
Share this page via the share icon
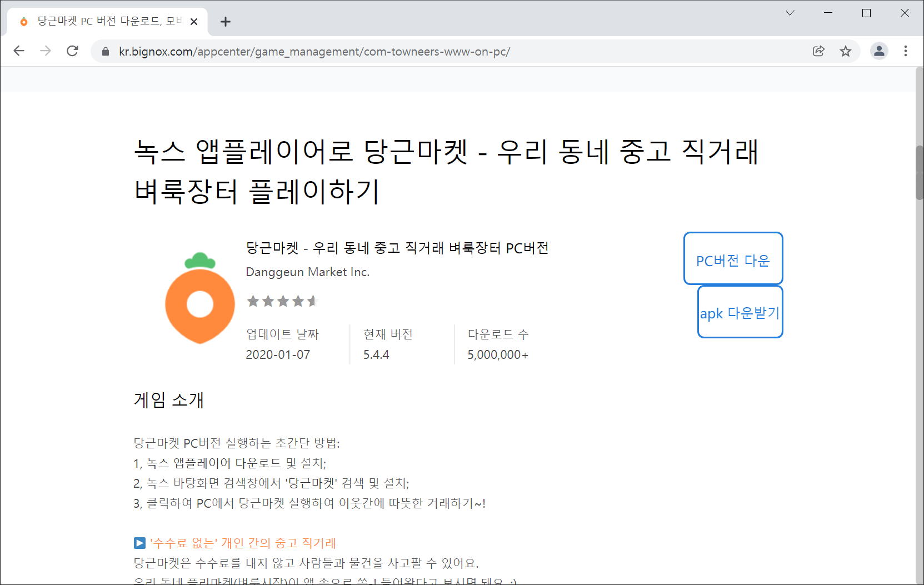(818, 51)
